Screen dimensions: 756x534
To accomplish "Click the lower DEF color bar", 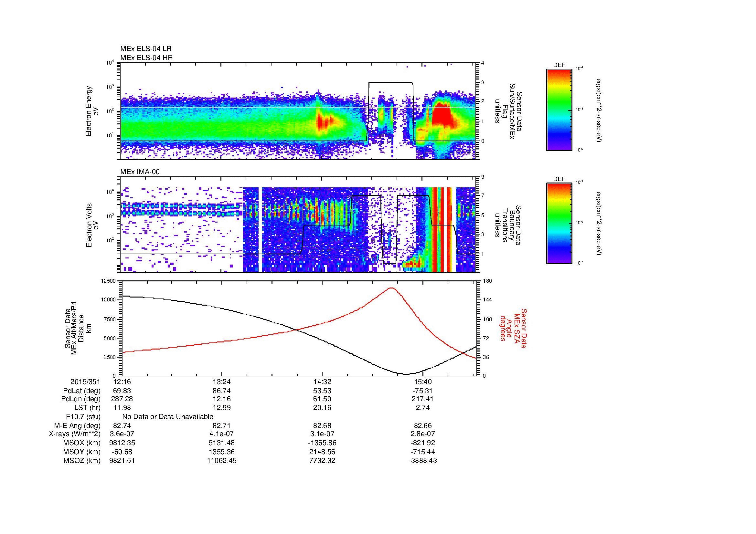I will click(x=559, y=224).
